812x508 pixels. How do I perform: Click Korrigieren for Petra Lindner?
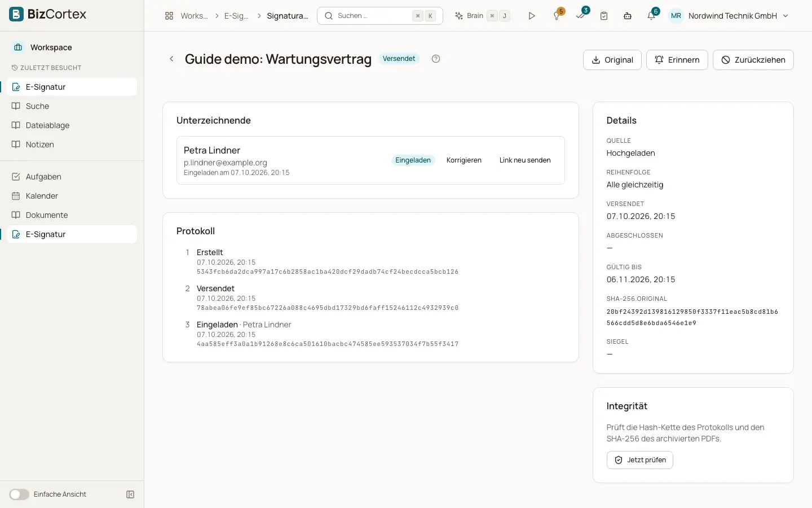464,160
